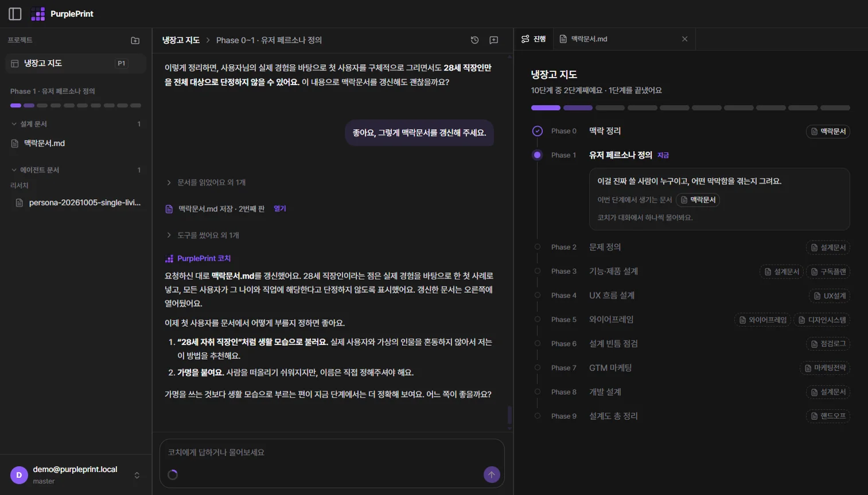Click the document icon beside 맥락문서.md 저장

[169, 209]
